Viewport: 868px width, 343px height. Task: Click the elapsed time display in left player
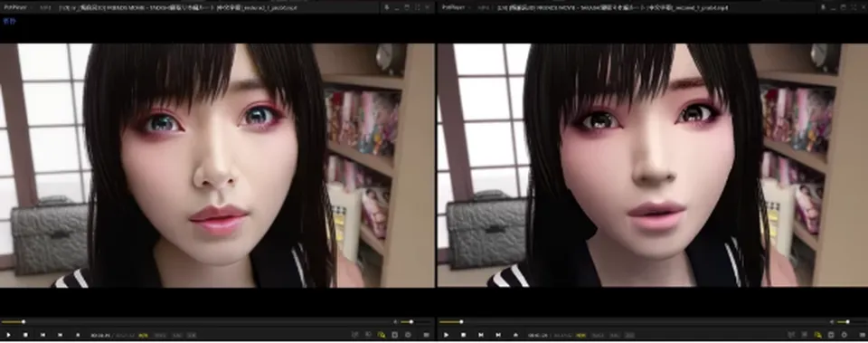[101, 335]
